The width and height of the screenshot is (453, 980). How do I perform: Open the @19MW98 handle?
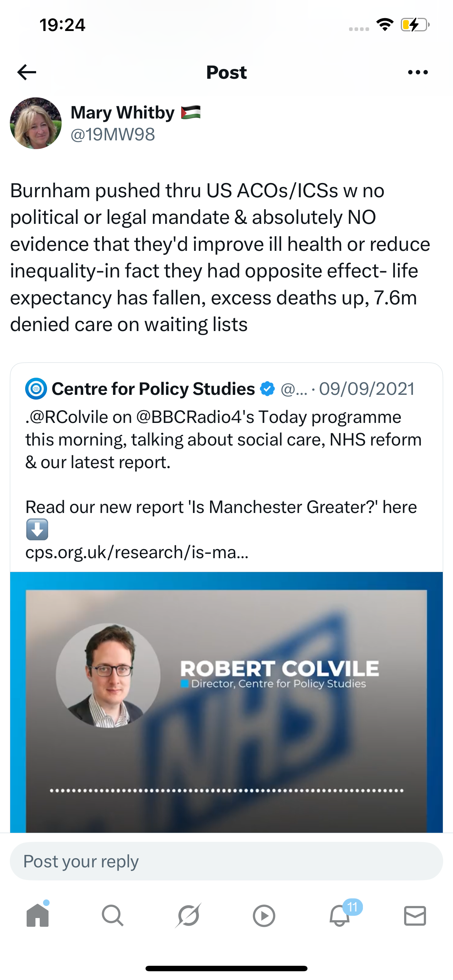(113, 135)
